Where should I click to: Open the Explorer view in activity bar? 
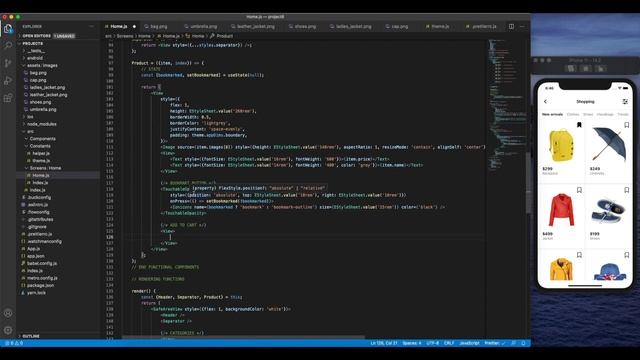[x=8, y=29]
